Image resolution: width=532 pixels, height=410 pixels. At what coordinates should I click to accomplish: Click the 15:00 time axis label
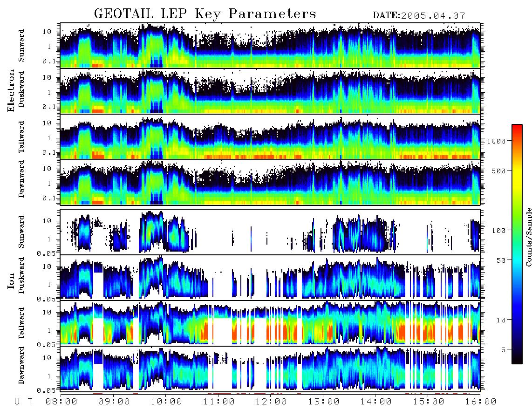(x=429, y=402)
